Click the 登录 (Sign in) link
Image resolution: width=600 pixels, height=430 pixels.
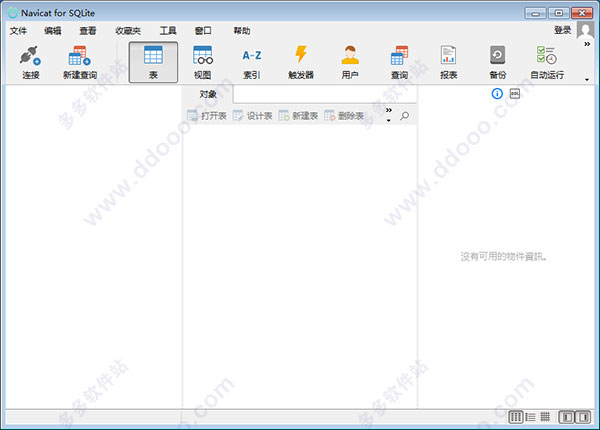562,30
